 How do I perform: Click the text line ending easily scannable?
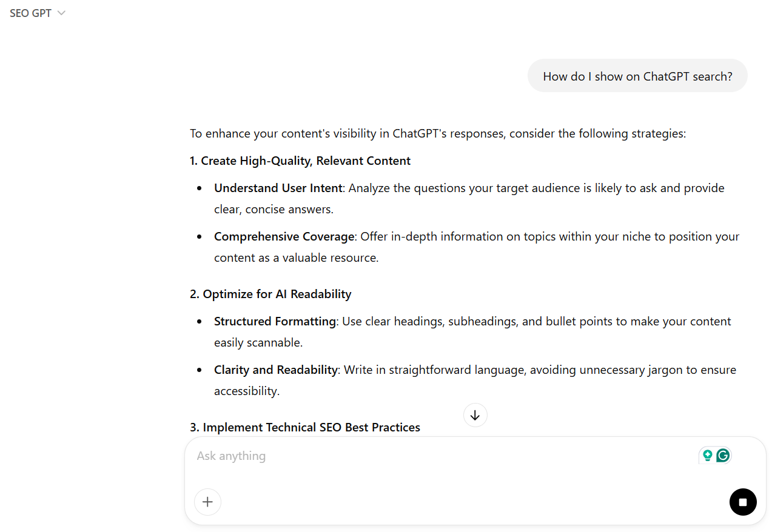258,342
